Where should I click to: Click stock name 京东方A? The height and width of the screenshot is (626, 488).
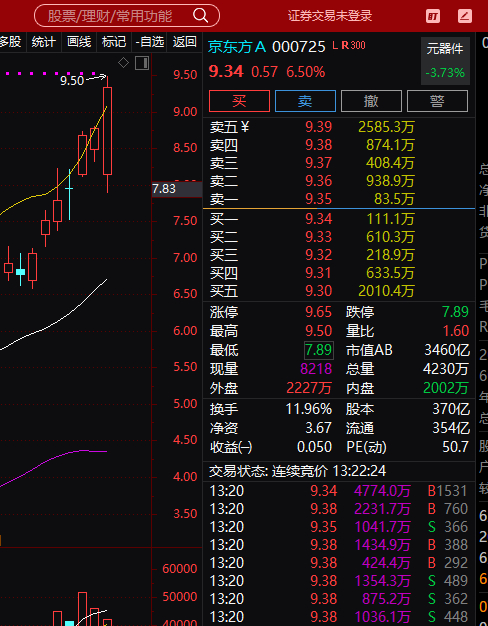(237, 47)
